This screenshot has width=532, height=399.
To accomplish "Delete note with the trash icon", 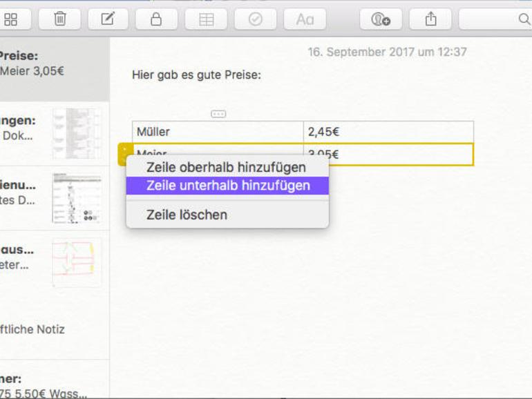I will (x=59, y=19).
